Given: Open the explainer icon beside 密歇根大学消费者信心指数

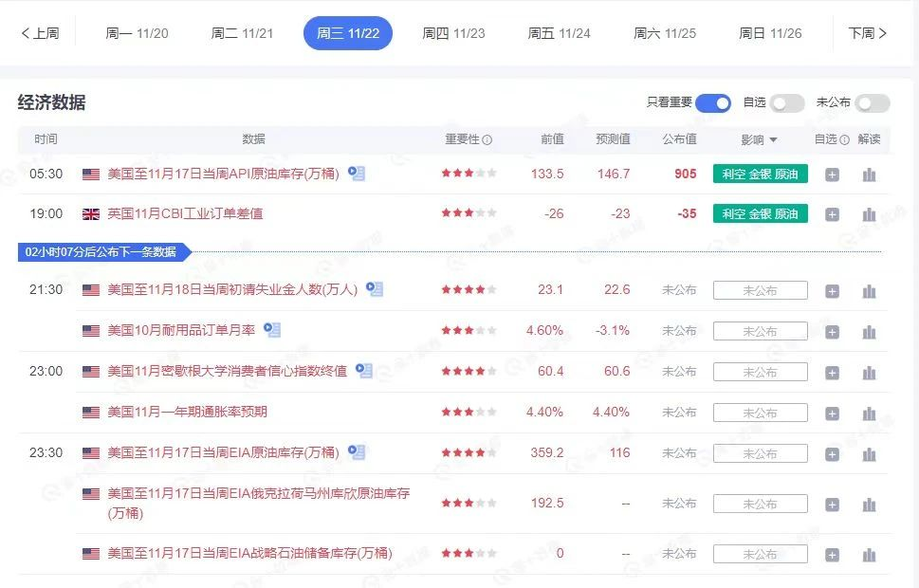Looking at the screenshot, I should pyautogui.click(x=363, y=371).
